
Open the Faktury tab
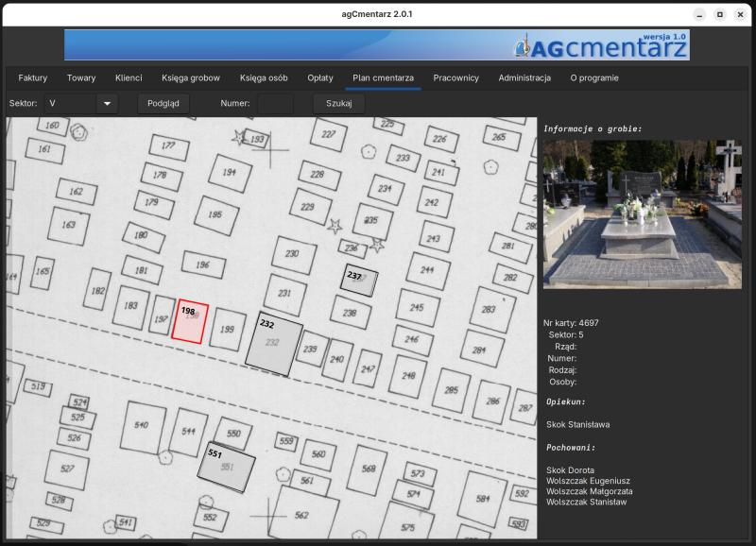coord(33,77)
